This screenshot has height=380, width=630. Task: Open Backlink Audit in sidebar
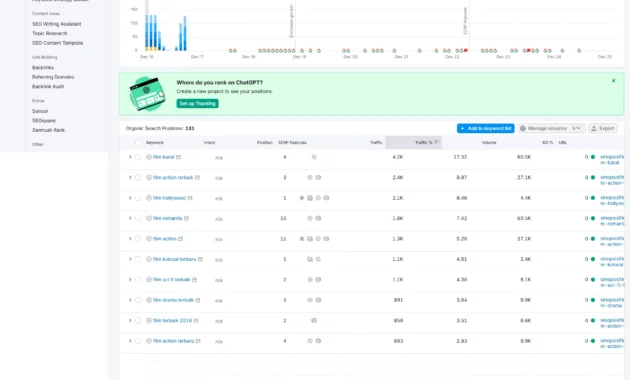pyautogui.click(x=48, y=86)
